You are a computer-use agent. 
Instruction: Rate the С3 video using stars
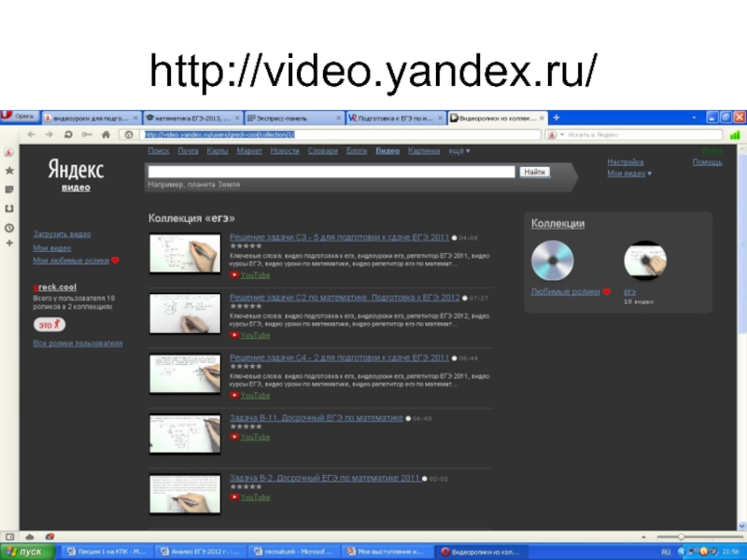coord(246,246)
